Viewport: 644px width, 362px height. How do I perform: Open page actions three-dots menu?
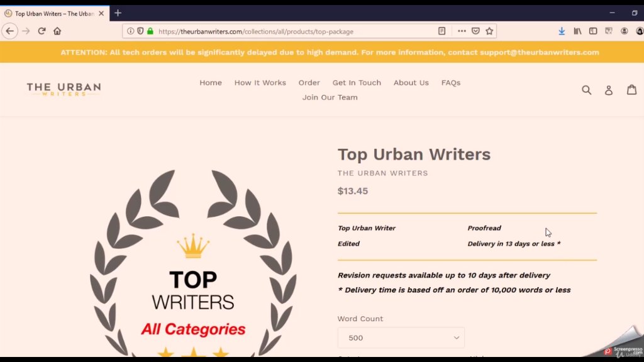(x=462, y=31)
